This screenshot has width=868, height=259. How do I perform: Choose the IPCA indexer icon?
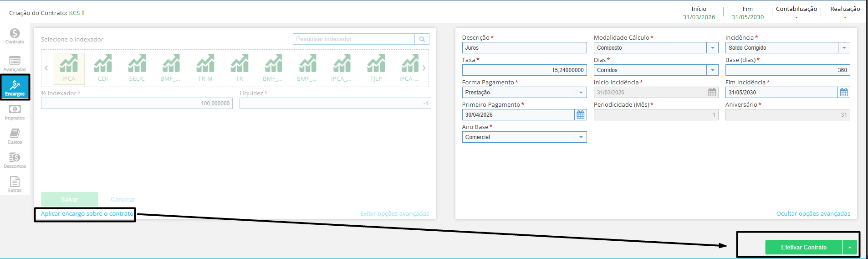click(x=69, y=68)
